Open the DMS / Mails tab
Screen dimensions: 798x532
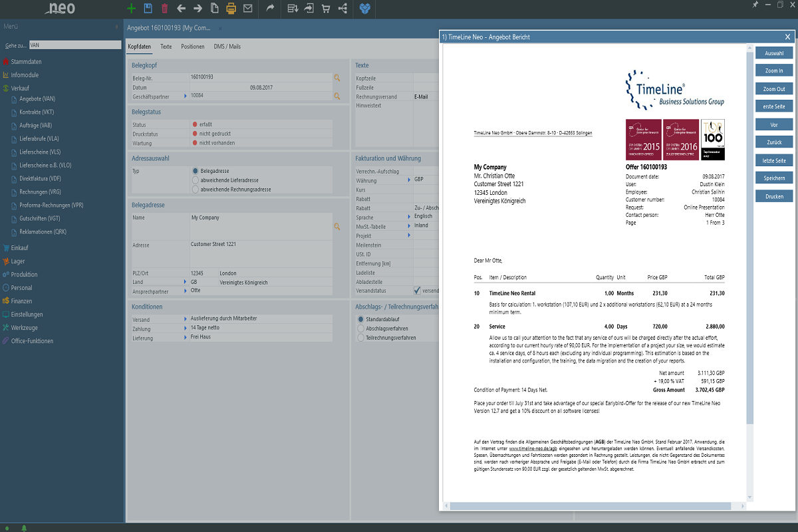pyautogui.click(x=227, y=47)
